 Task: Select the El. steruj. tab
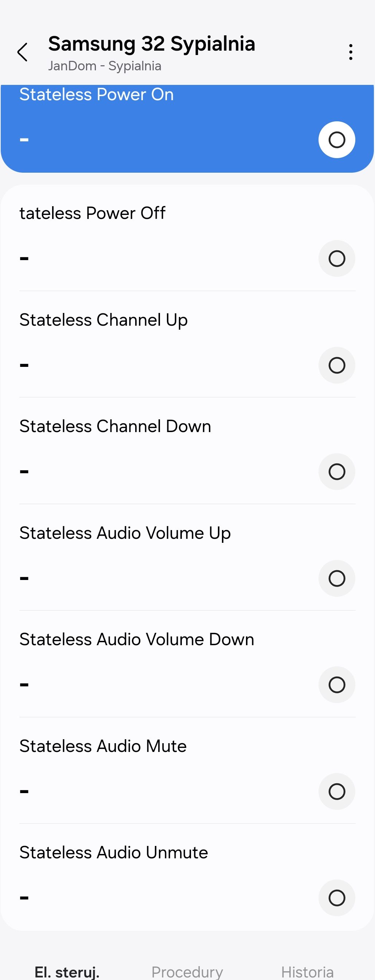[x=67, y=971]
